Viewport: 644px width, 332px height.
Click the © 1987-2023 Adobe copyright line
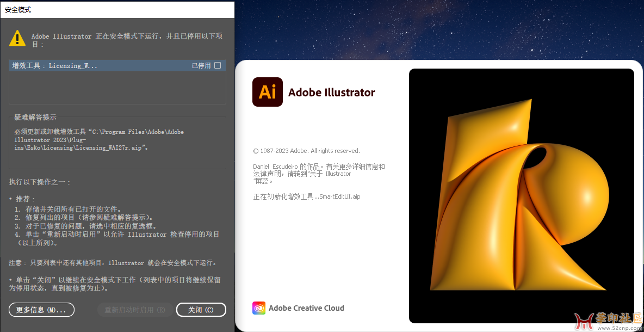coord(307,151)
